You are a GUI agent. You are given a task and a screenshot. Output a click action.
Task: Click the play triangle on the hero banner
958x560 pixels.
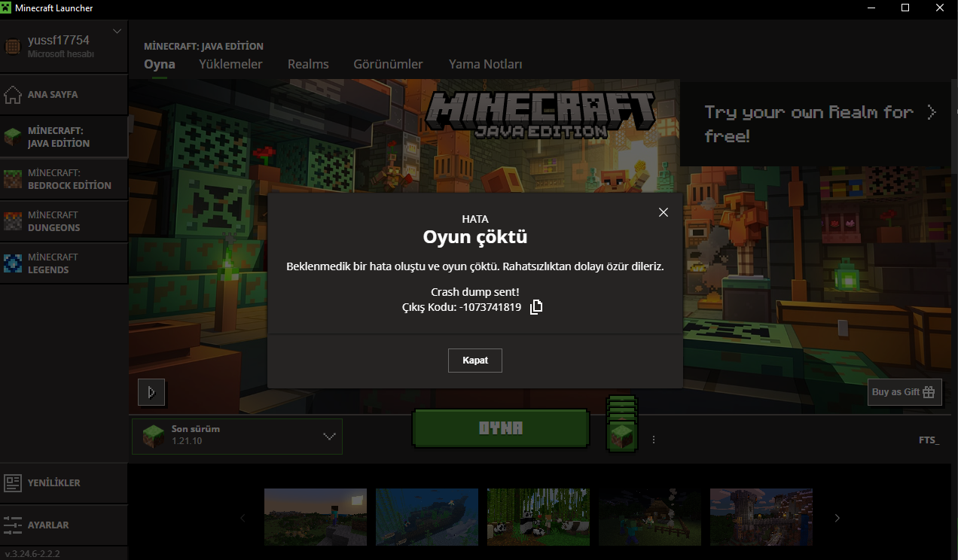pyautogui.click(x=151, y=391)
